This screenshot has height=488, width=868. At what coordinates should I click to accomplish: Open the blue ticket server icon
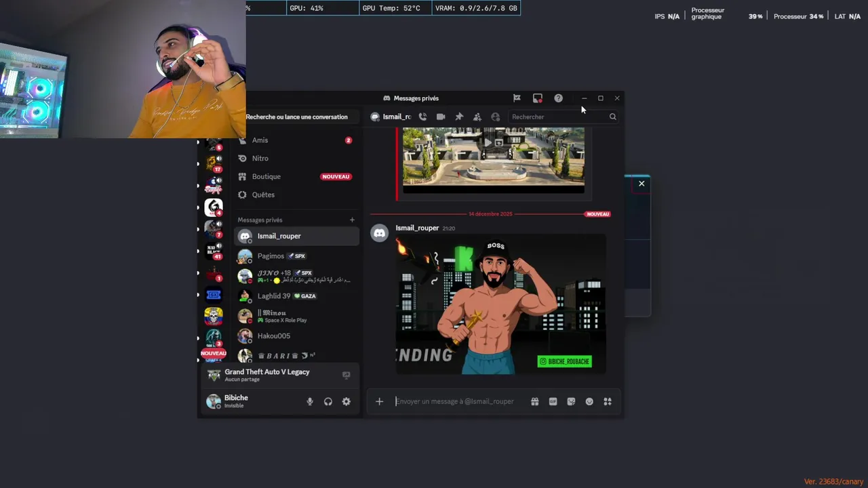coord(214,295)
